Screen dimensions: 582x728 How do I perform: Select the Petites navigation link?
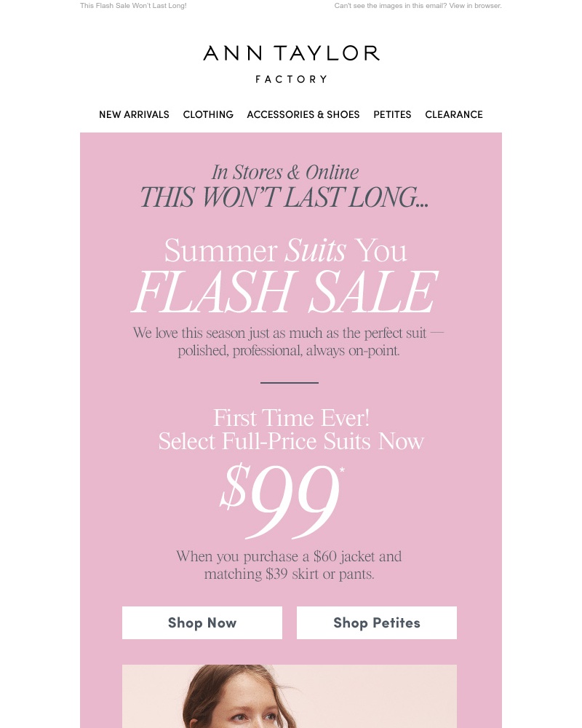[392, 114]
